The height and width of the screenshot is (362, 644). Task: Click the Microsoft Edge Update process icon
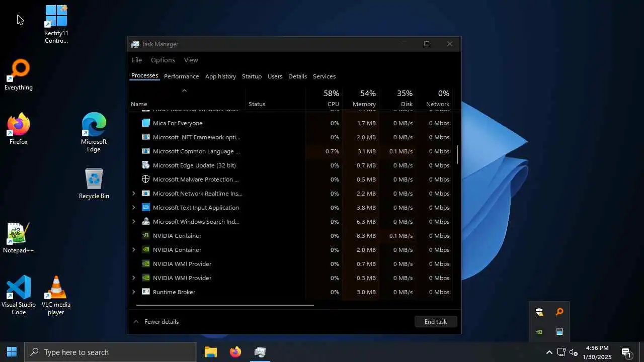(146, 165)
